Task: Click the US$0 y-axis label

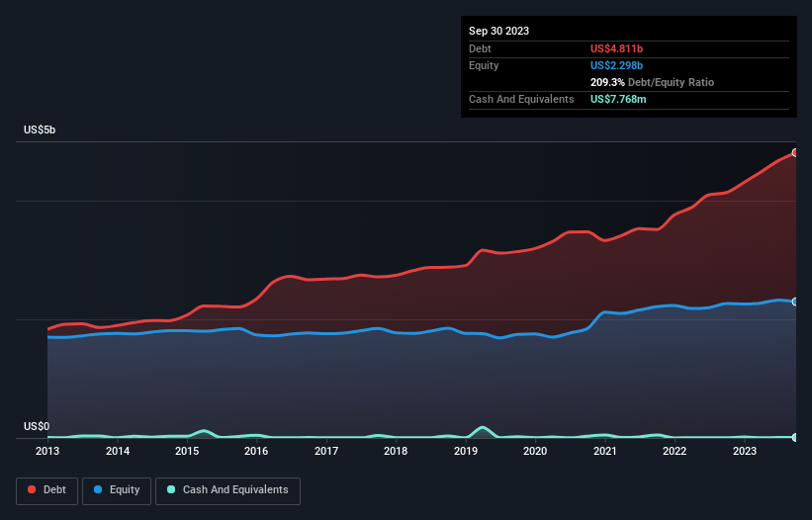Action: pos(37,426)
